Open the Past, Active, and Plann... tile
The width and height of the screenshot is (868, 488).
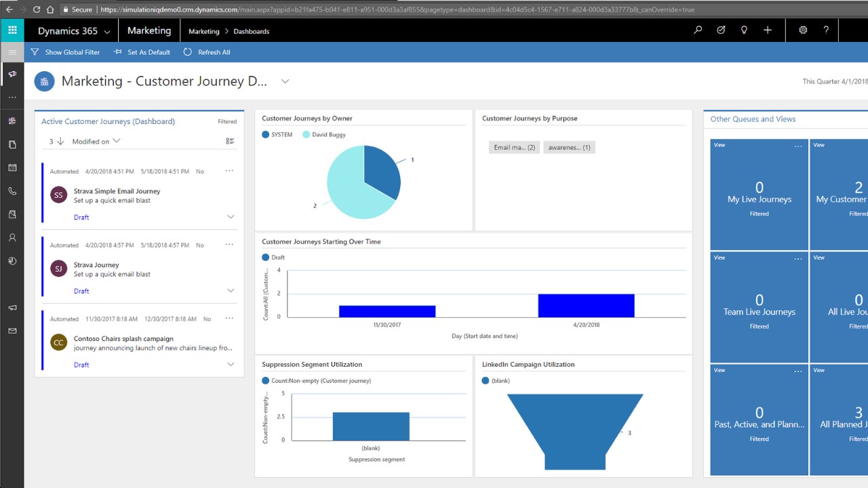pyautogui.click(x=759, y=420)
